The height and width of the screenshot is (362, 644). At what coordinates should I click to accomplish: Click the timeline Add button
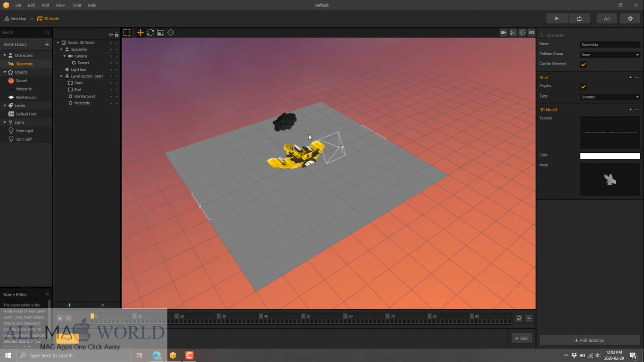pos(521,338)
